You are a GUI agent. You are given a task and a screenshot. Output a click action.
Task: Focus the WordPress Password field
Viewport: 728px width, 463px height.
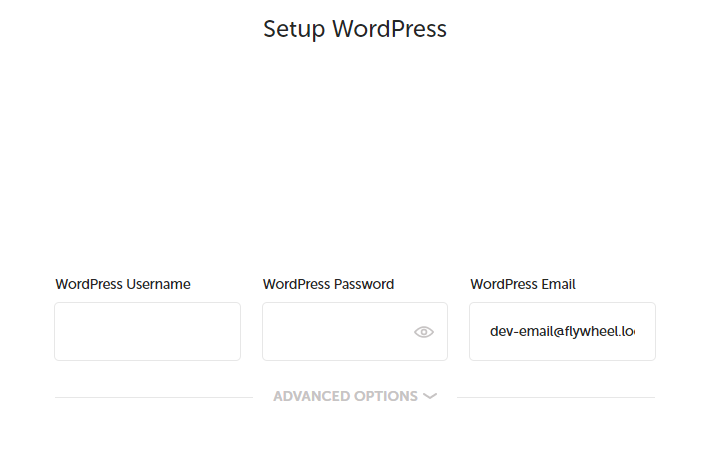(355, 332)
